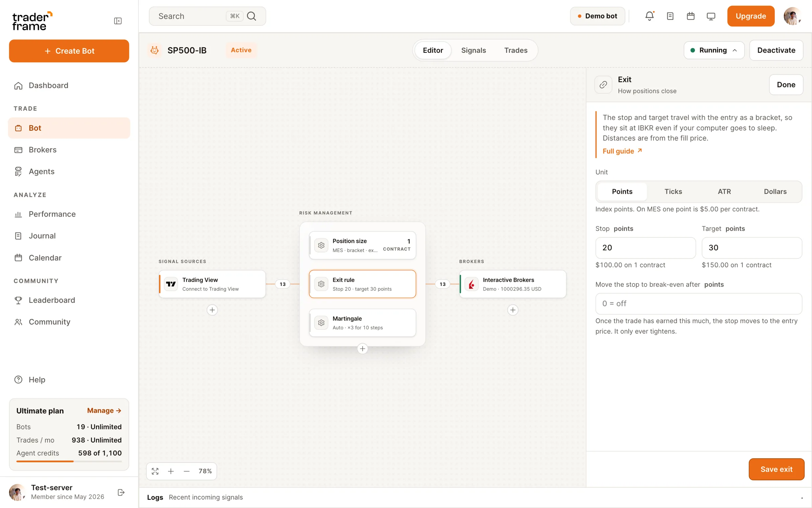This screenshot has height=508, width=812.
Task: Switch to the Editor tab
Action: click(433, 50)
